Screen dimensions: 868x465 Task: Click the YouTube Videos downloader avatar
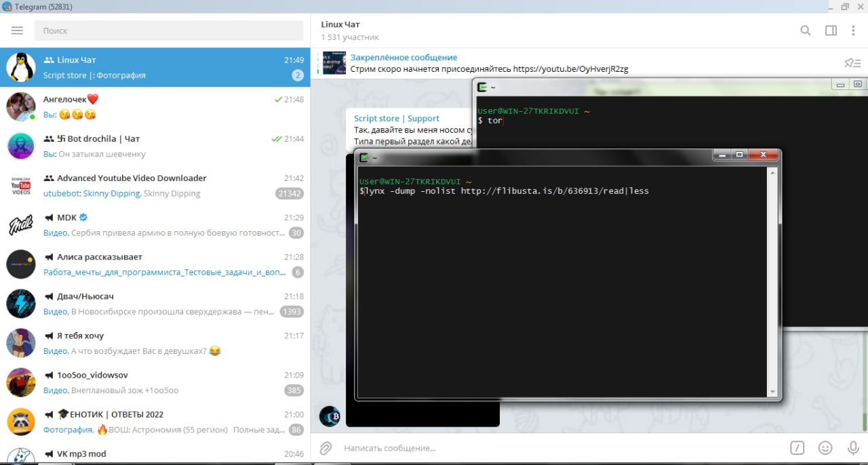click(21, 185)
